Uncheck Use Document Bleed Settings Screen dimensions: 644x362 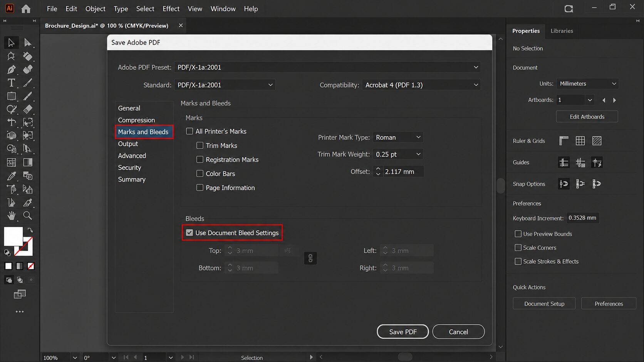pos(190,233)
